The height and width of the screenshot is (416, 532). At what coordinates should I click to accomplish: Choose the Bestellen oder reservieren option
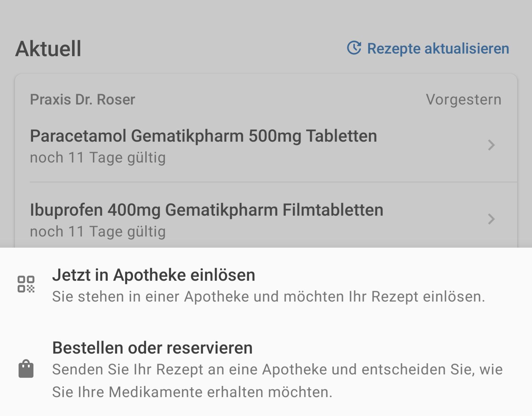coord(152,348)
